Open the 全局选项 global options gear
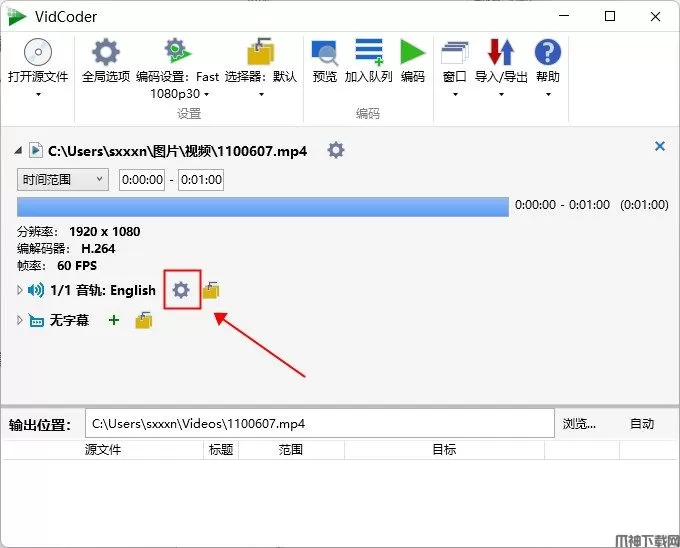 [106, 52]
